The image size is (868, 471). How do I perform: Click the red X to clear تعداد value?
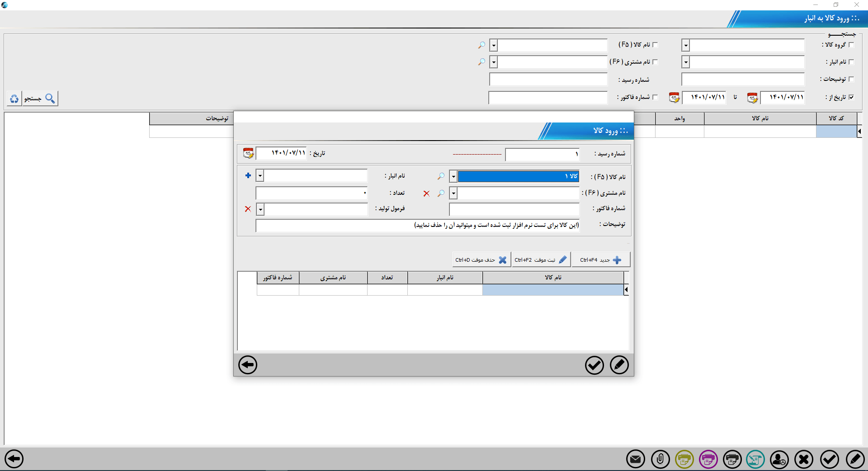pos(426,193)
